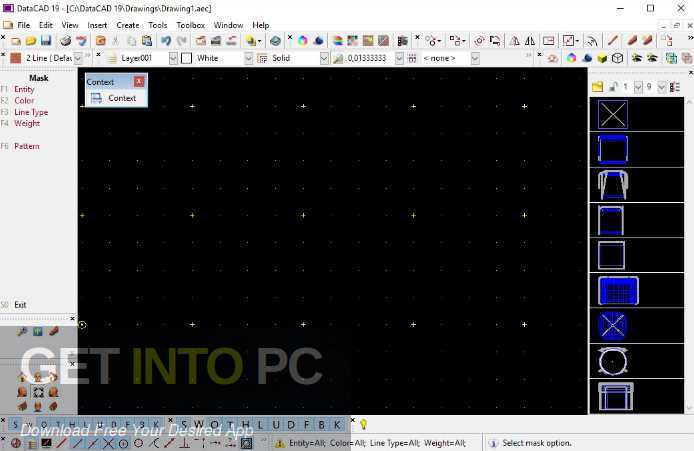Click the light bulb icon in bottom bar
Screen dimensions: 694x451
tap(363, 424)
